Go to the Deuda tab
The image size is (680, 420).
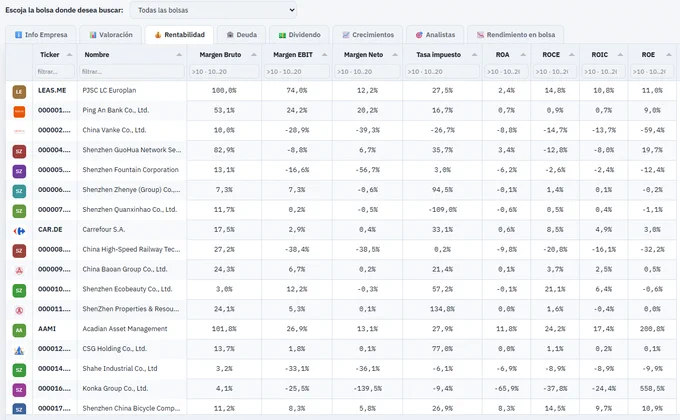(x=242, y=35)
